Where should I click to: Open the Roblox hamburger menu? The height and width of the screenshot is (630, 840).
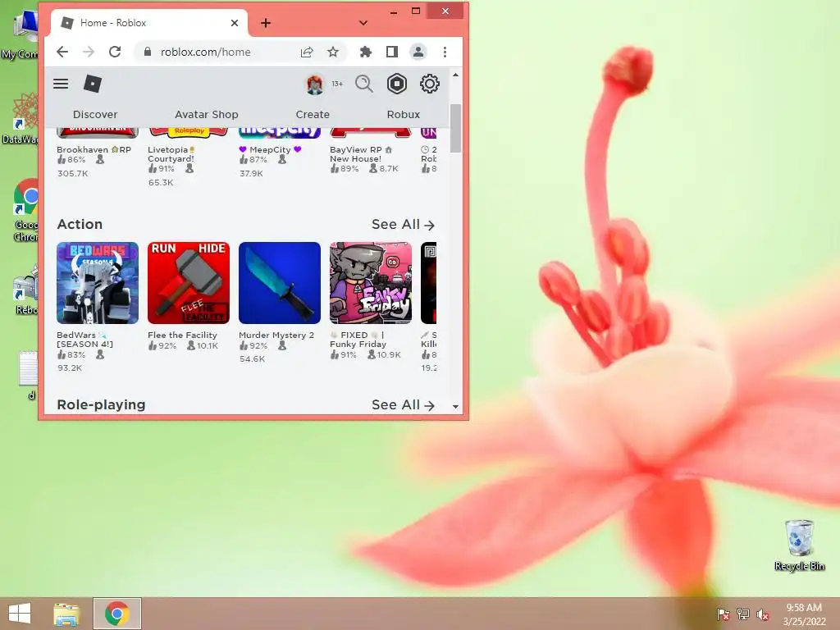pyautogui.click(x=61, y=84)
